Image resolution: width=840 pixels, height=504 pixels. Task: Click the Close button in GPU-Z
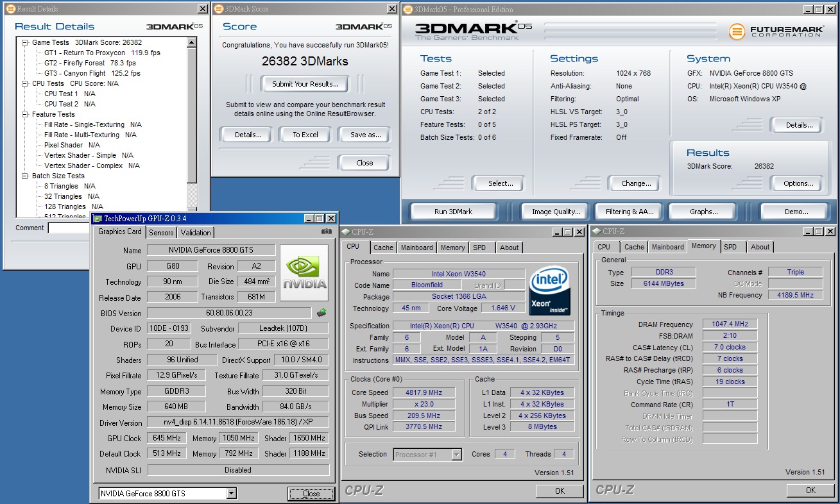click(311, 494)
